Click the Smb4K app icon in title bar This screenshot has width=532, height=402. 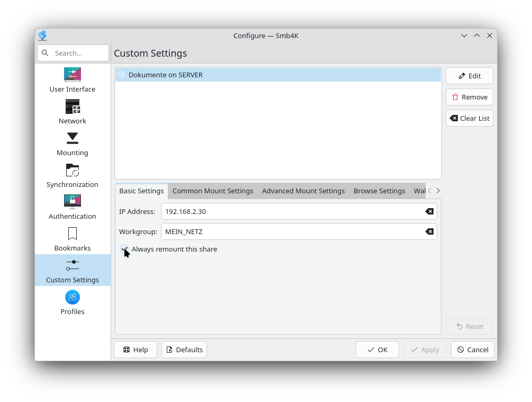[x=42, y=35]
